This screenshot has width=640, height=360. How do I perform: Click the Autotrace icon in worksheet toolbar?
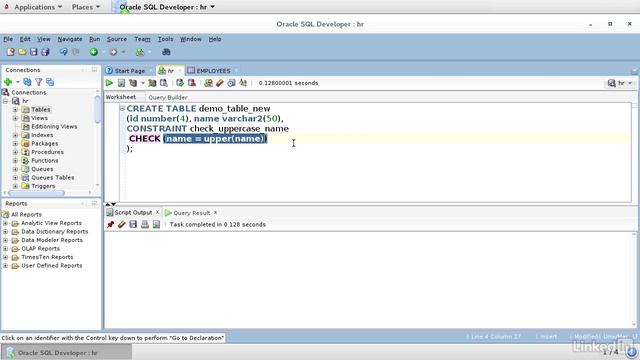[x=152, y=83]
